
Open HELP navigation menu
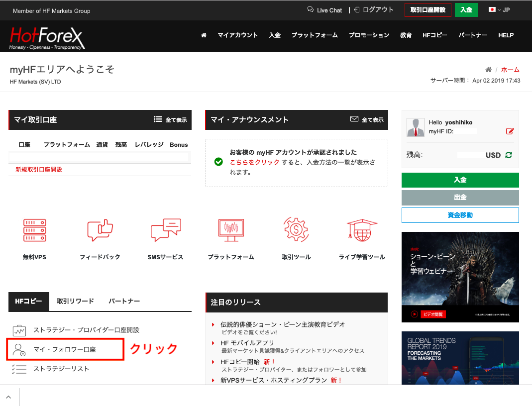coord(506,35)
